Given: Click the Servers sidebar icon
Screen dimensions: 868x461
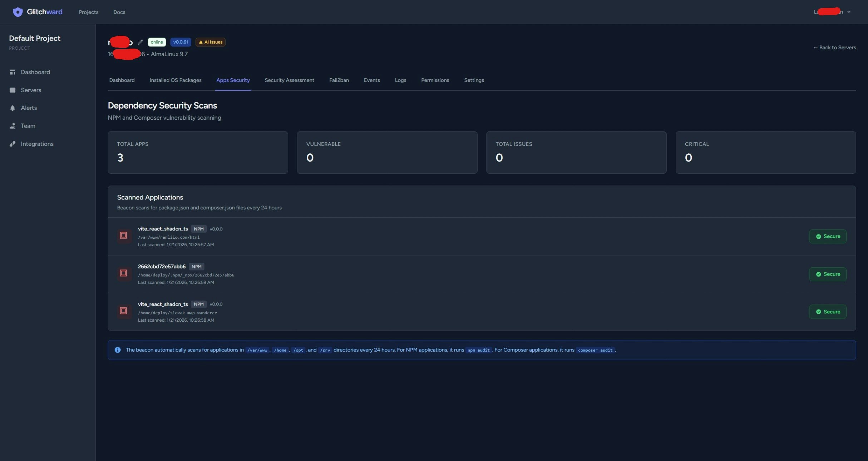Looking at the screenshot, I should point(13,90).
